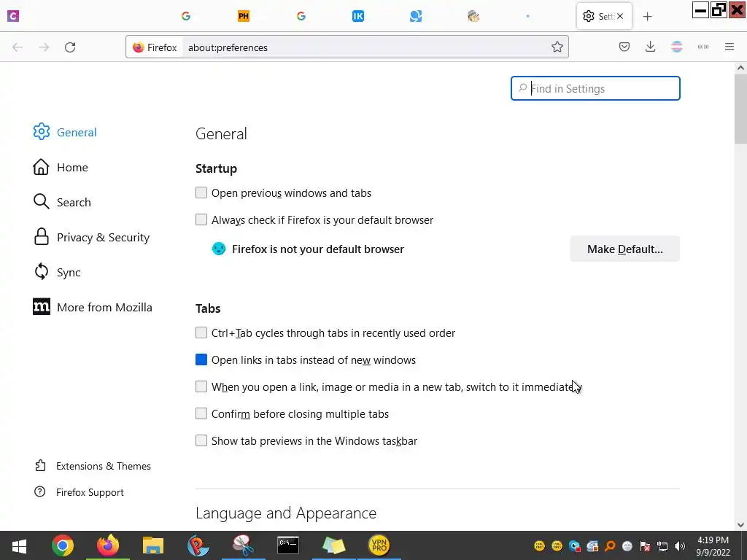Switch to the purple C pinned tab
The height and width of the screenshot is (560, 747).
point(13,16)
